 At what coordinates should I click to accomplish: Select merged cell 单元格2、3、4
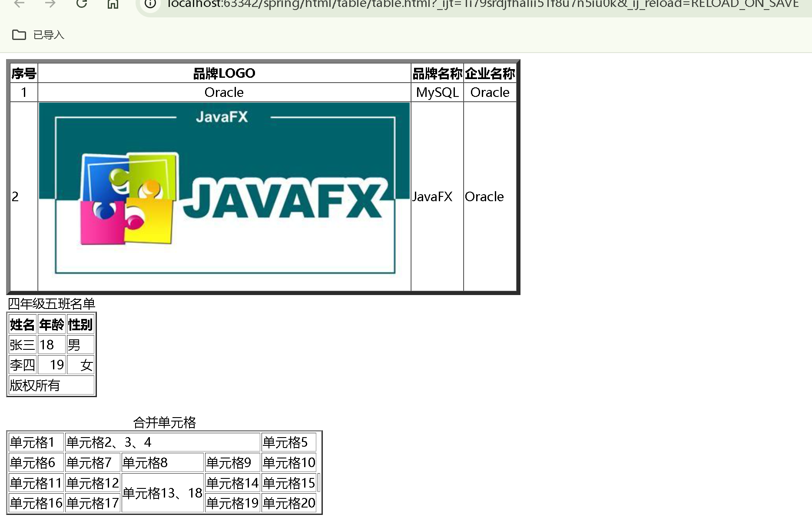click(162, 442)
